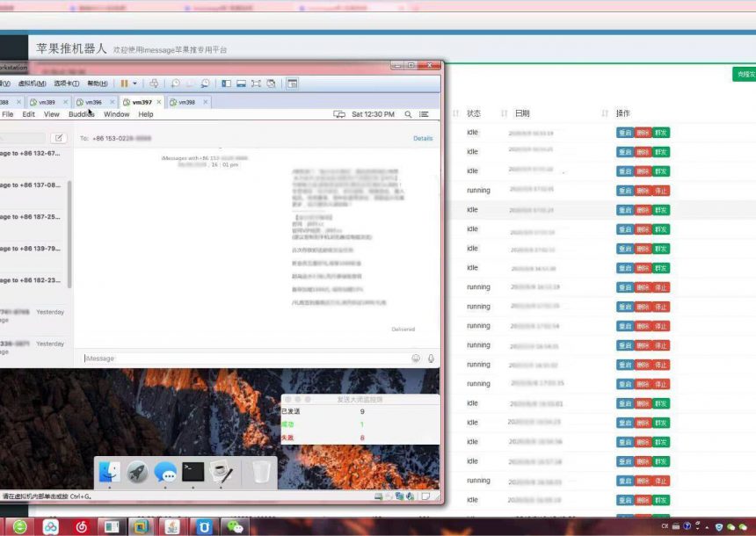Switch to Unity mode in VMware toolbar
This screenshot has height=536, width=756.
(x=271, y=83)
